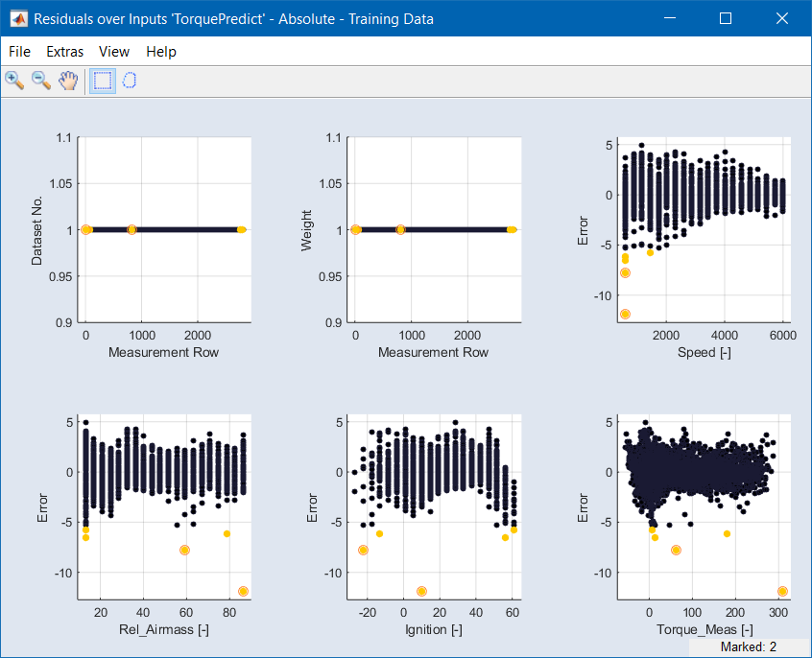812x658 pixels.
Task: Select the Zoom Out tool
Action: (41, 81)
